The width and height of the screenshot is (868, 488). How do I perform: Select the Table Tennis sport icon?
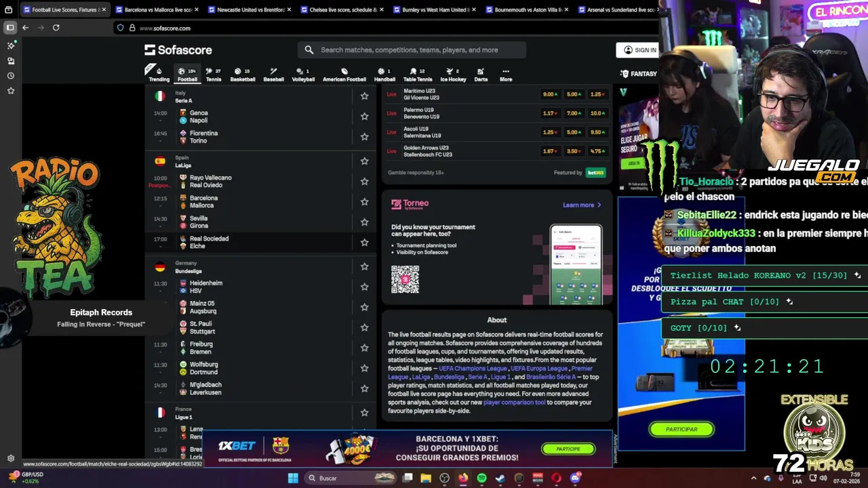[418, 75]
